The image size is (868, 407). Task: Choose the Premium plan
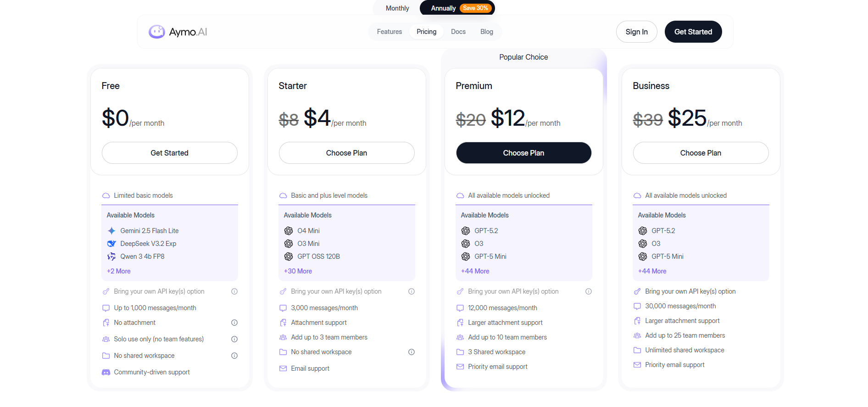(x=523, y=153)
